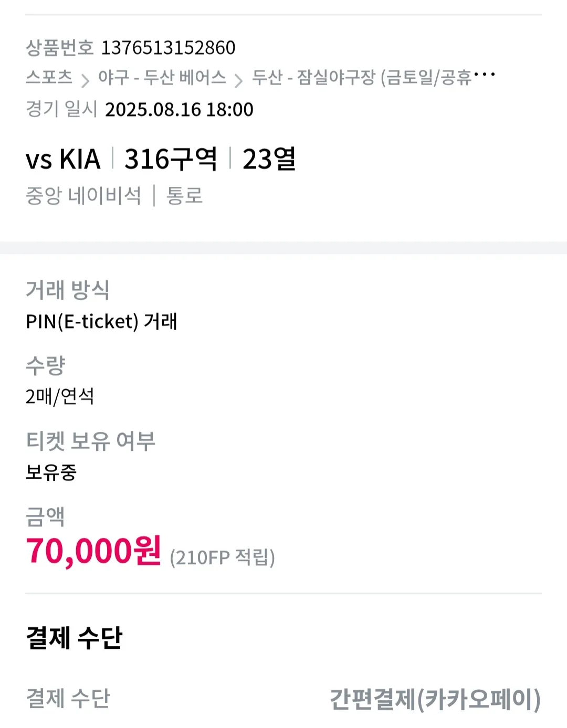The width and height of the screenshot is (567, 728).
Task: Click the 210FP 적립 points note
Action: (x=223, y=557)
